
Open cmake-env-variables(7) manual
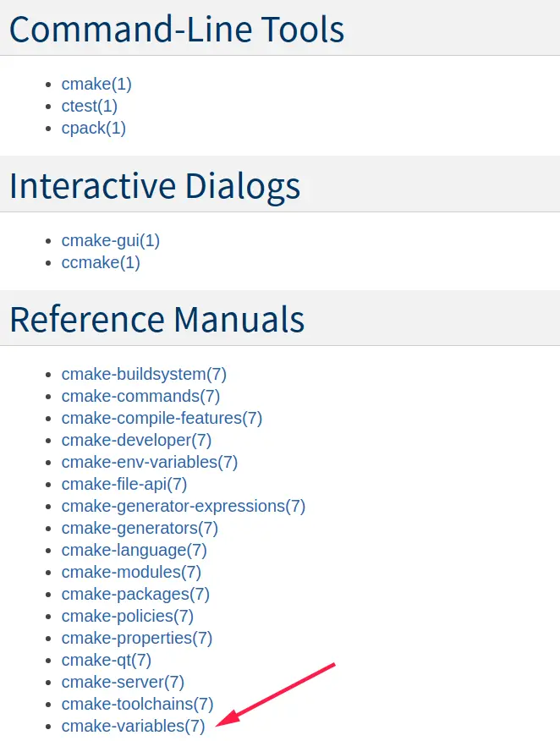pyautogui.click(x=149, y=462)
